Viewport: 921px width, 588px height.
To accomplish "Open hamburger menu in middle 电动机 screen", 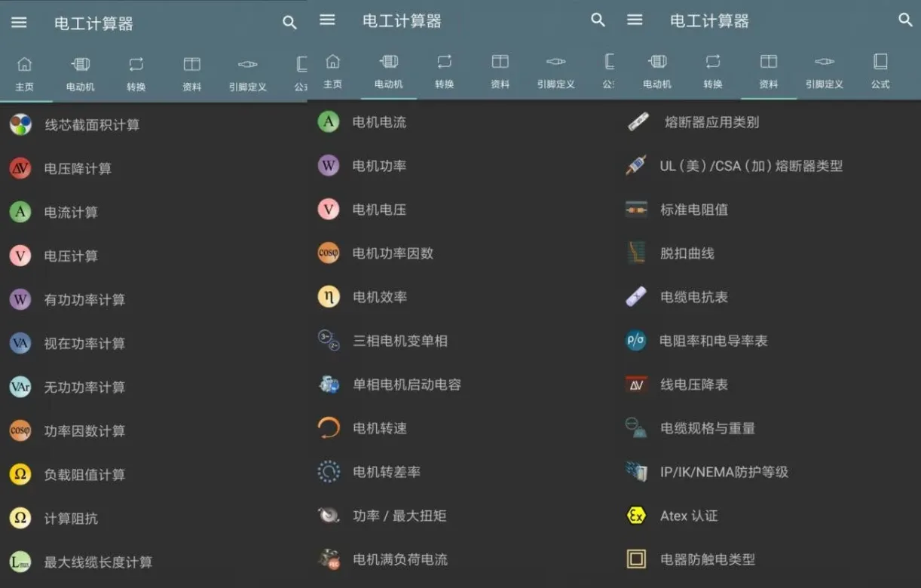I will [327, 20].
